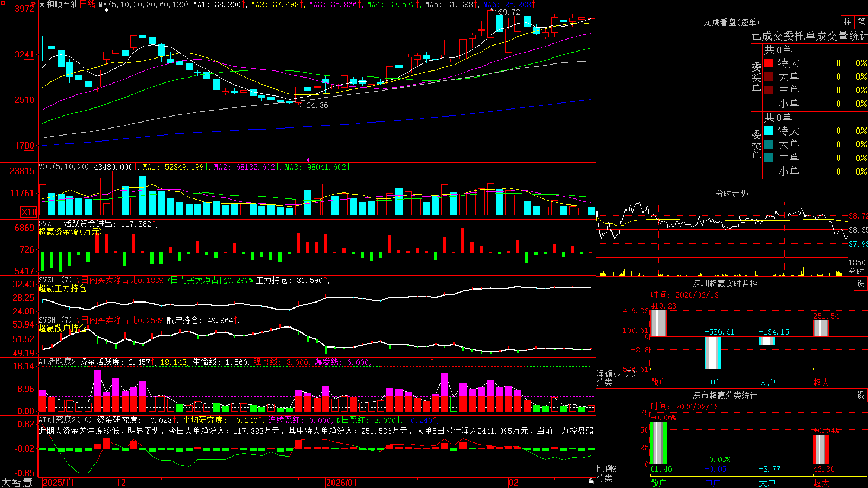Click the SVZL (7) indicator name
This screenshot has height=488, width=868.
pyautogui.click(x=55, y=280)
